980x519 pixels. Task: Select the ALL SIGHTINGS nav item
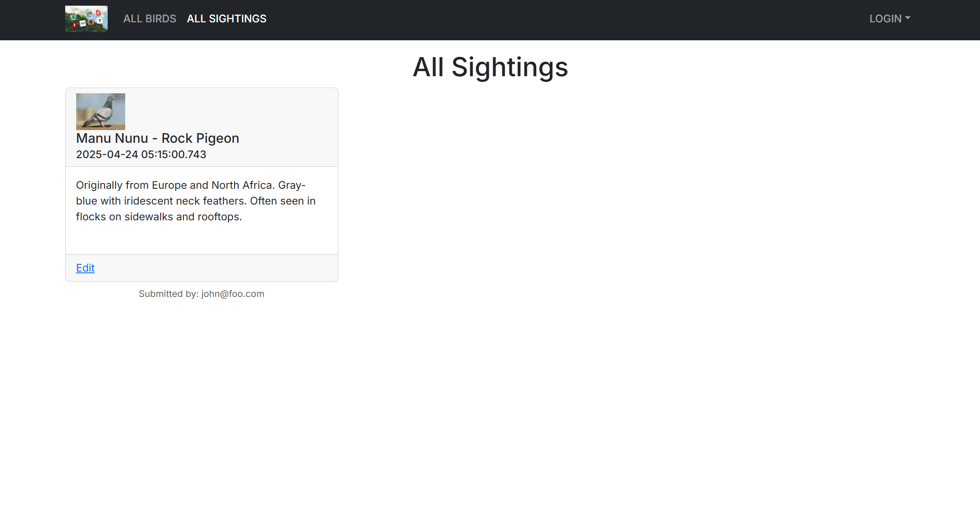tap(226, 19)
